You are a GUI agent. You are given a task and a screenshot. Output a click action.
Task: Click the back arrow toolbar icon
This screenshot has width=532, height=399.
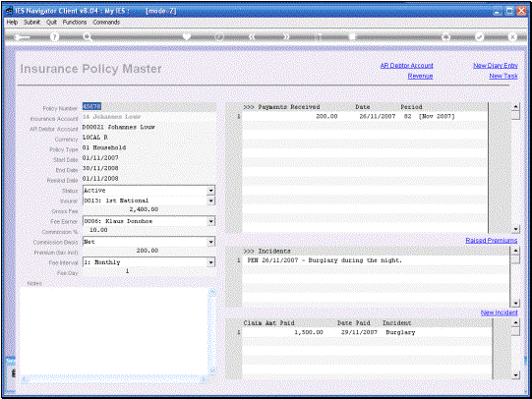pyautogui.click(x=22, y=37)
